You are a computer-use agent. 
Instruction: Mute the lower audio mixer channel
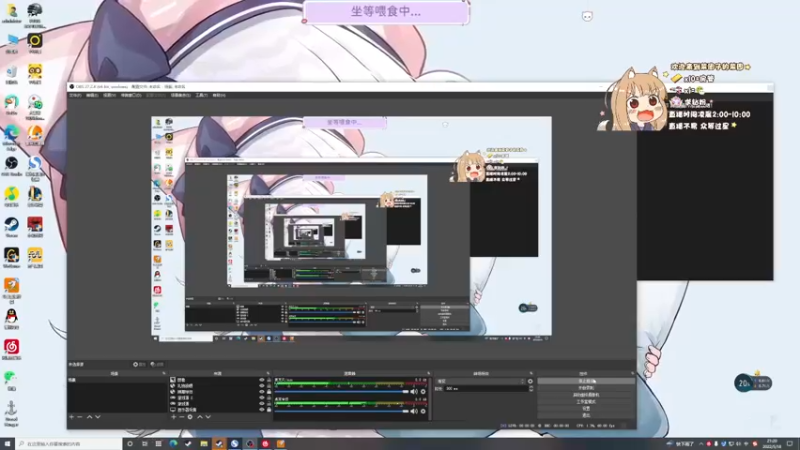pos(414,411)
